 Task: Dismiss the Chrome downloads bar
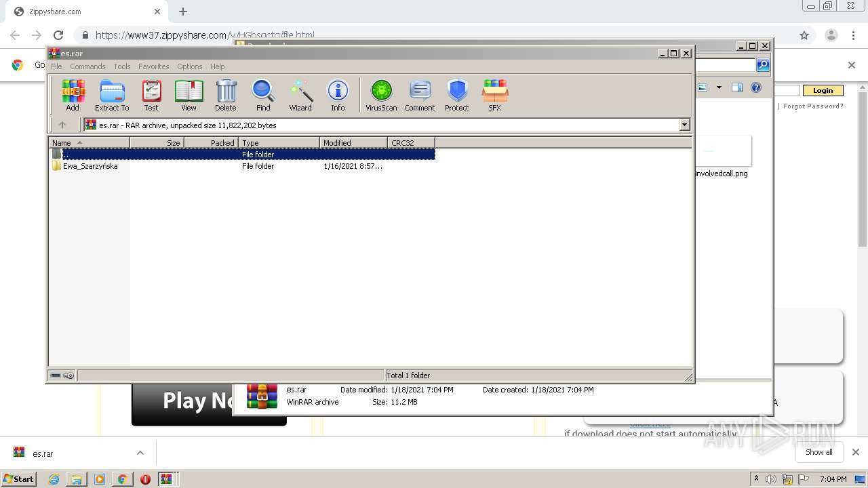855,452
